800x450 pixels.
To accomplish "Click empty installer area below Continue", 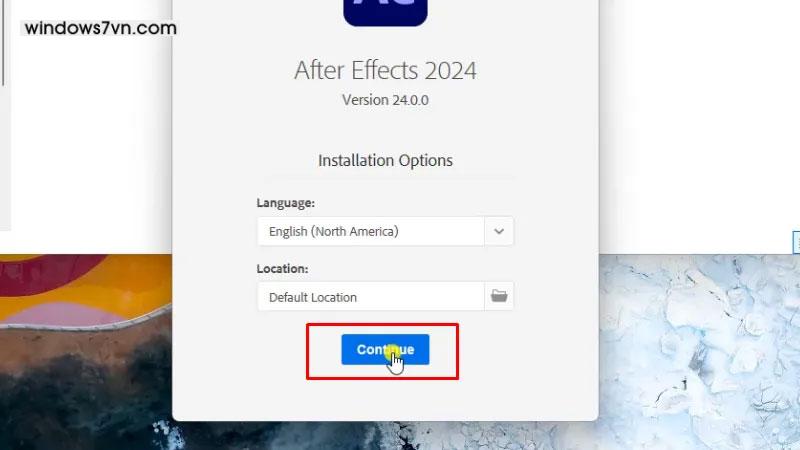I will coord(385,401).
